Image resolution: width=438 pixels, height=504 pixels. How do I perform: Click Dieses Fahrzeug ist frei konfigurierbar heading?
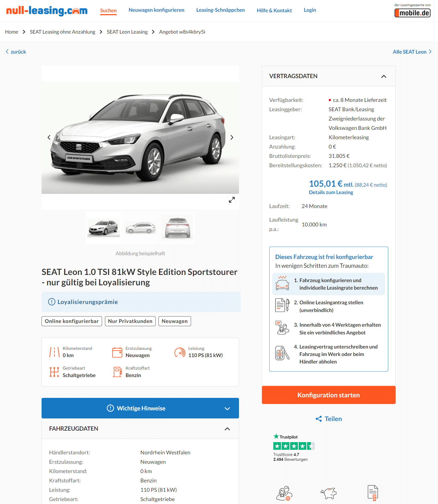(x=324, y=257)
